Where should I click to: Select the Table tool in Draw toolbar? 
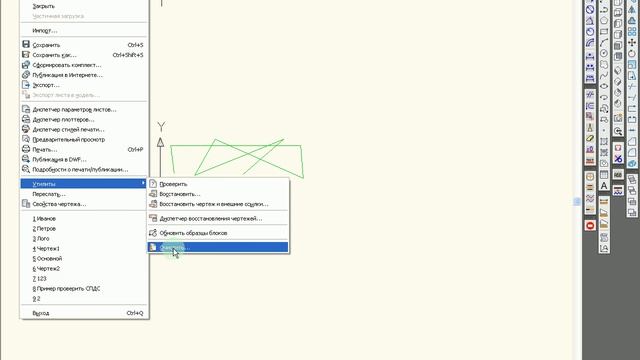pyautogui.click(x=604, y=175)
